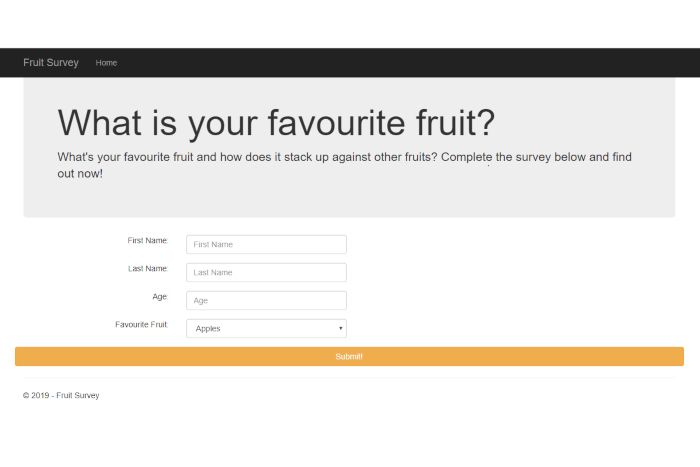
Task: Select the Last Name text box
Action: click(x=266, y=272)
